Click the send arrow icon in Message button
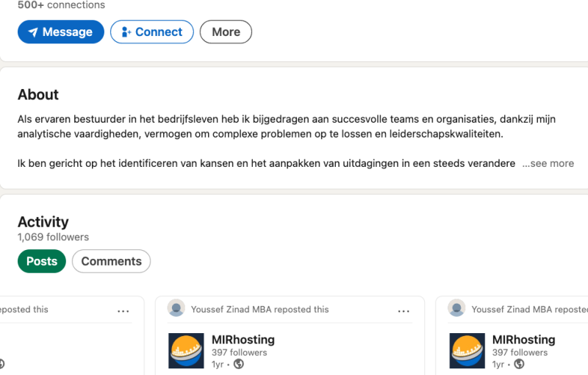The image size is (588, 375). coord(33,32)
